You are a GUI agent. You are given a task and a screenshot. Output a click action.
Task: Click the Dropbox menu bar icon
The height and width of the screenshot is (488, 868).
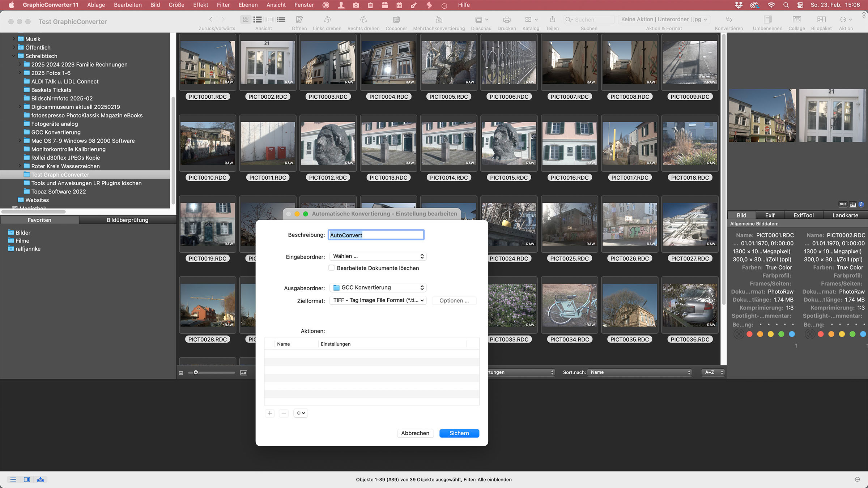pos(739,5)
